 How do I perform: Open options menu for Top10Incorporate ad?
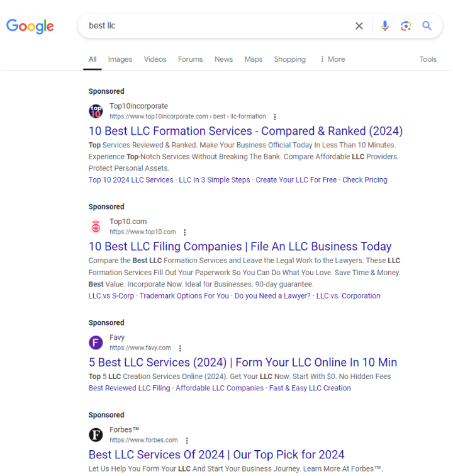click(275, 116)
